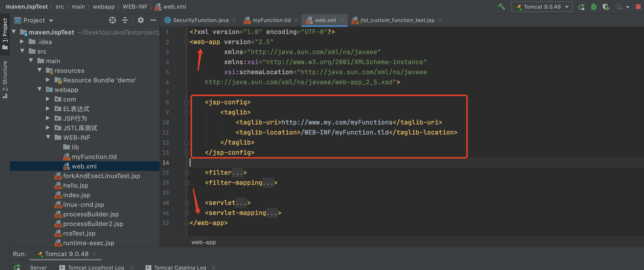644x270 pixels.
Task: Open hello.jsp from the project tree
Action: [75, 186]
